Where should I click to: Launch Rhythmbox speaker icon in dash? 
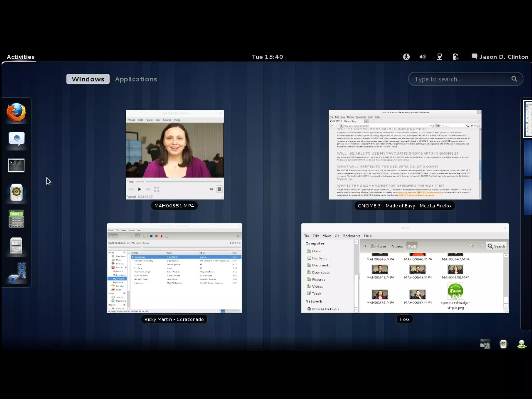tap(16, 192)
